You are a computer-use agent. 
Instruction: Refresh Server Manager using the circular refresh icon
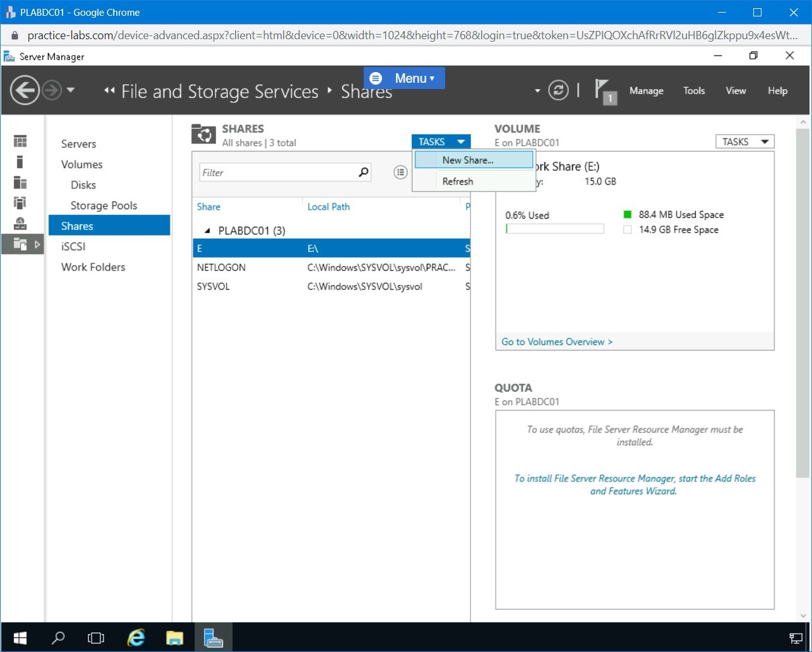(x=558, y=90)
